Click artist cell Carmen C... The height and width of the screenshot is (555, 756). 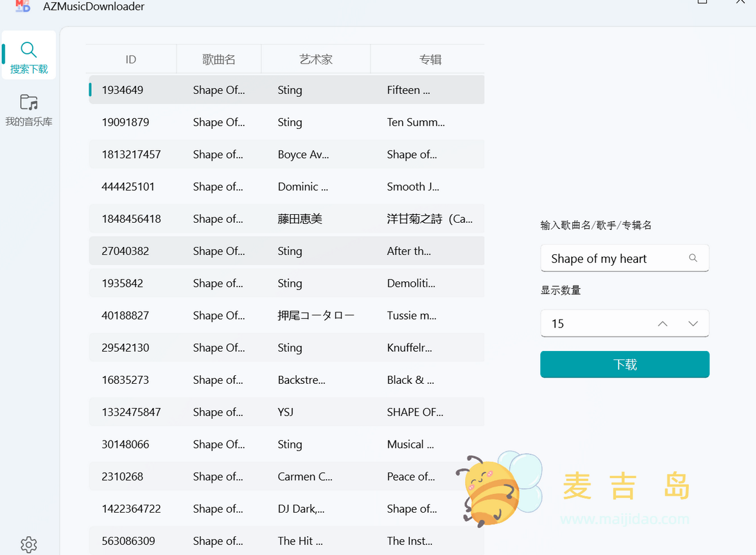305,476
